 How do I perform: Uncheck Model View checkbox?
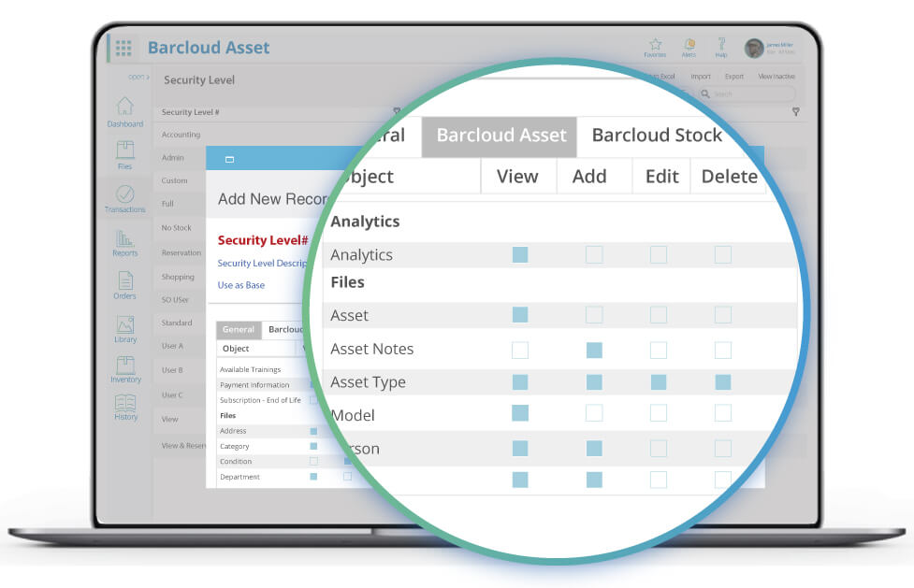[520, 413]
